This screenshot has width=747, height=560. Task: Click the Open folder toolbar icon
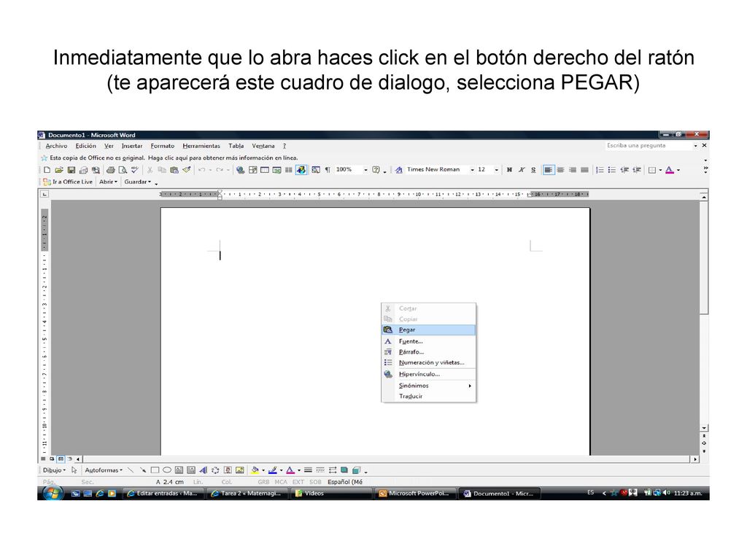pyautogui.click(x=59, y=170)
